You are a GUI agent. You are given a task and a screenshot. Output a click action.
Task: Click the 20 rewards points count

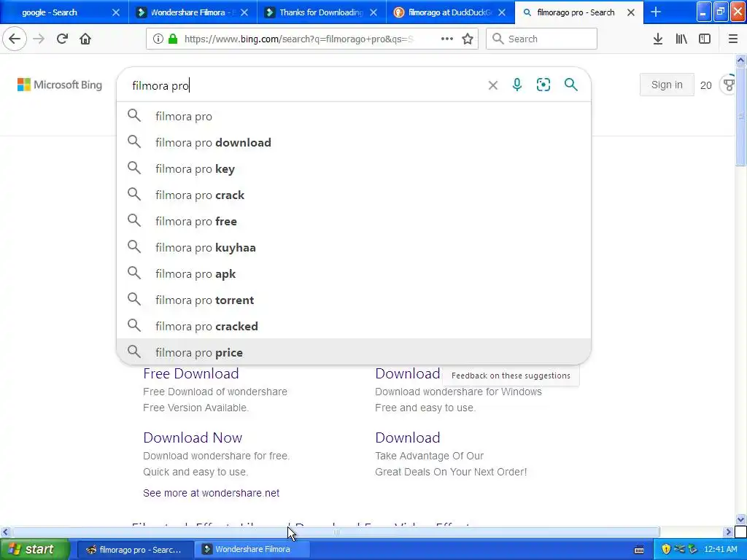coord(705,85)
